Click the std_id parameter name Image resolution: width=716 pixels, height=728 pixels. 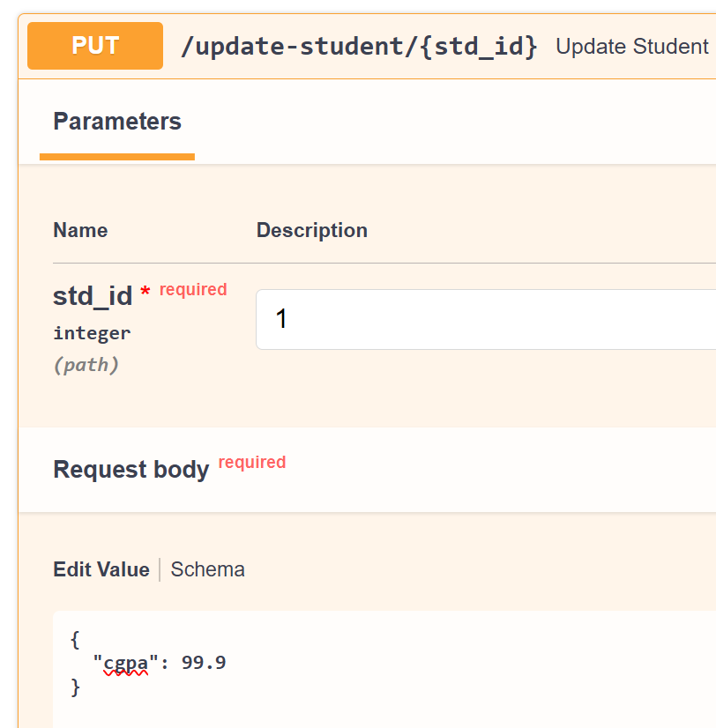pyautogui.click(x=93, y=296)
